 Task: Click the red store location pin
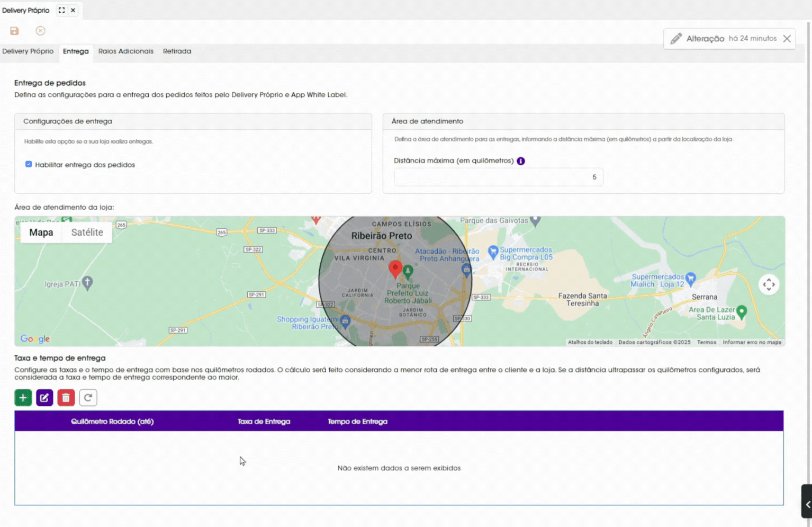point(395,269)
